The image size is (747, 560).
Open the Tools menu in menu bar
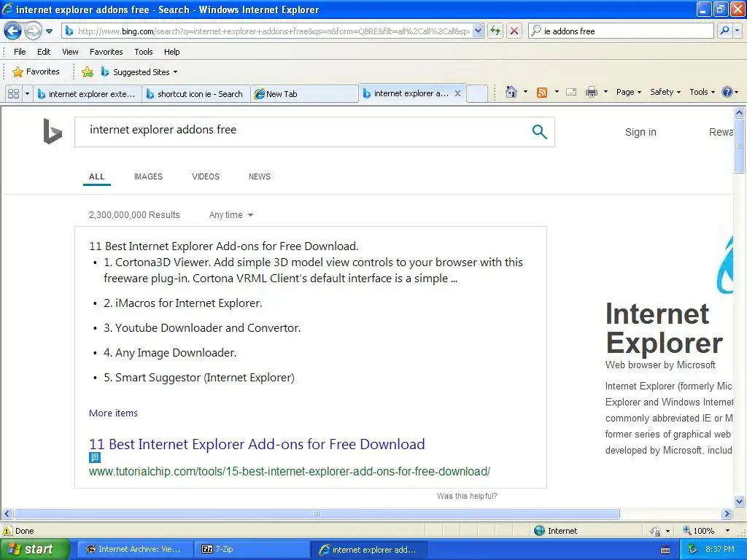click(x=144, y=52)
